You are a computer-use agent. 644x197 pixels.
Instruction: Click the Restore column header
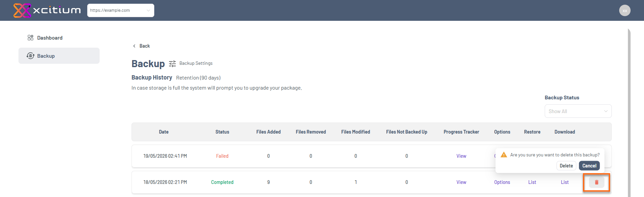click(532, 132)
